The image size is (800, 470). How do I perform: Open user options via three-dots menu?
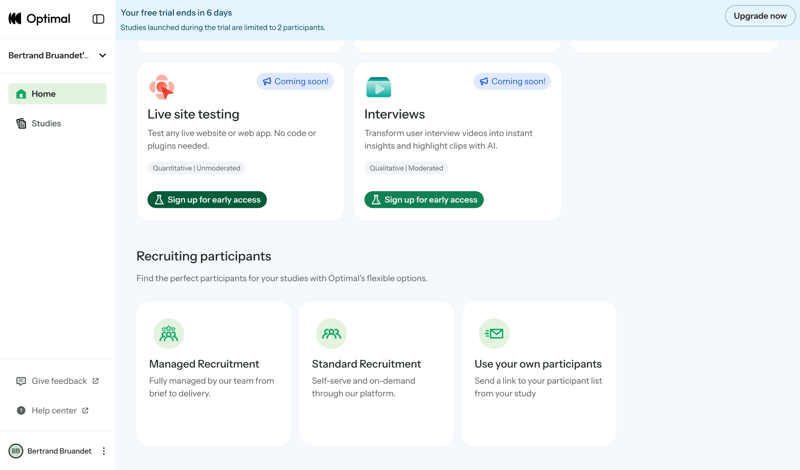click(x=104, y=451)
